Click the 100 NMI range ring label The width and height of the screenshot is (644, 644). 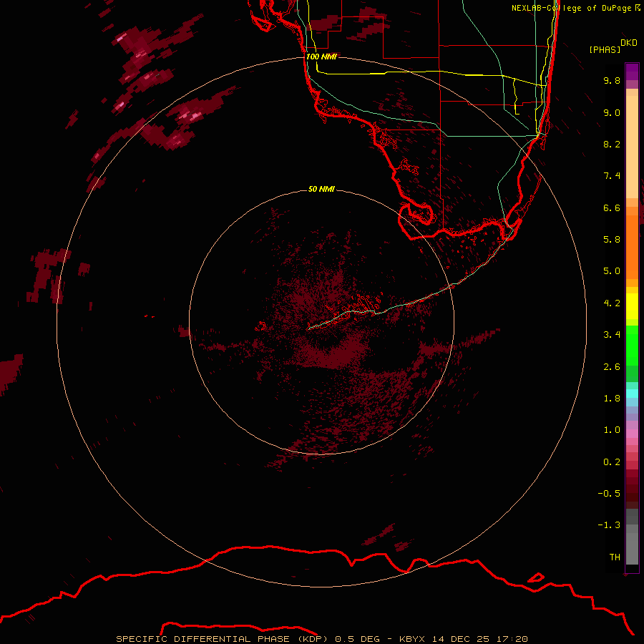point(321,57)
